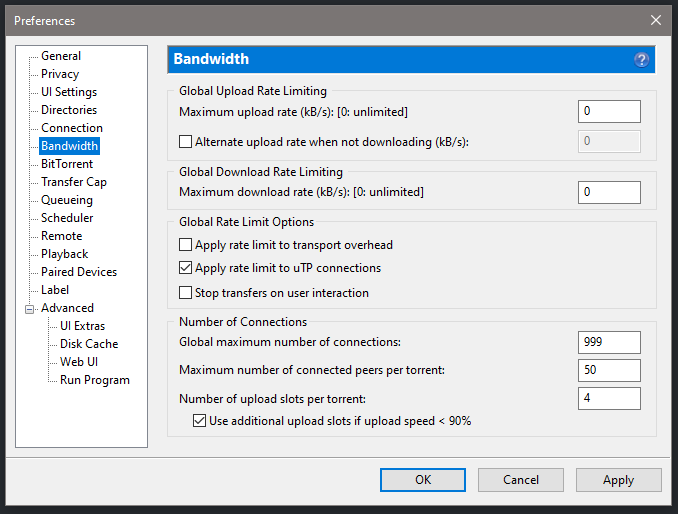Uncheck Apply rate limit to uTP connections
This screenshot has height=514, width=678.
185,269
